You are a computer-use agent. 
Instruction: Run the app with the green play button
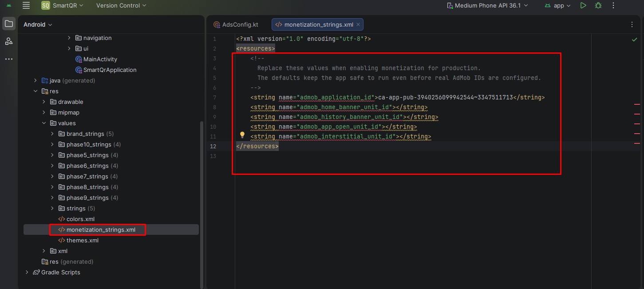click(583, 5)
